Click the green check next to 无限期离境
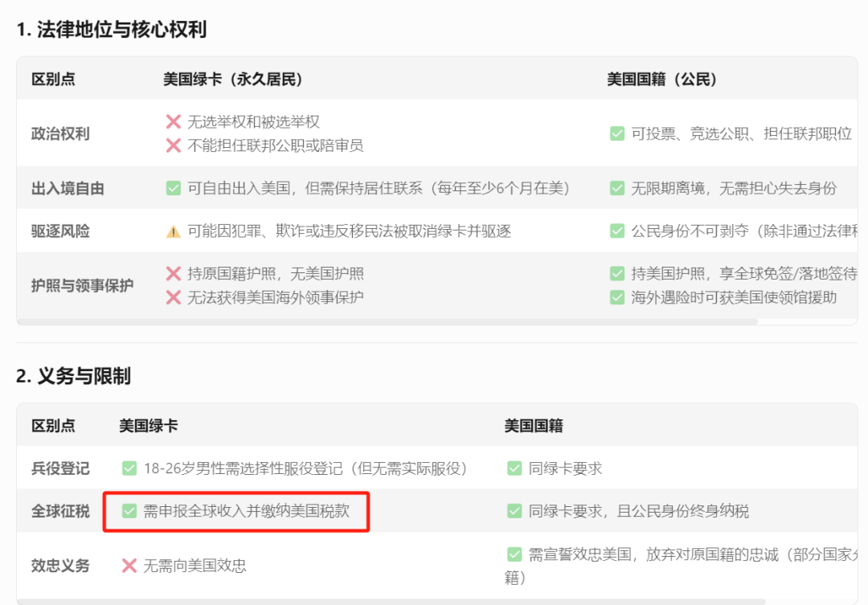Image resolution: width=868 pixels, height=605 pixels. (x=617, y=187)
